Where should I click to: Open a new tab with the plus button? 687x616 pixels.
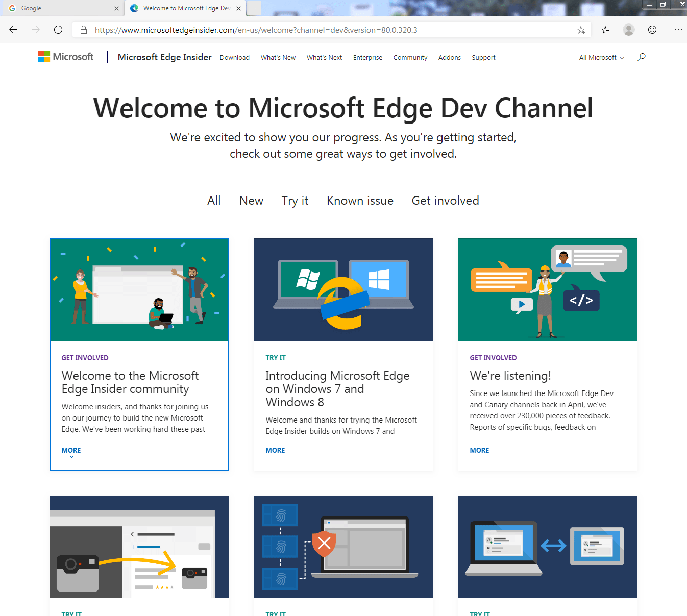coord(254,8)
